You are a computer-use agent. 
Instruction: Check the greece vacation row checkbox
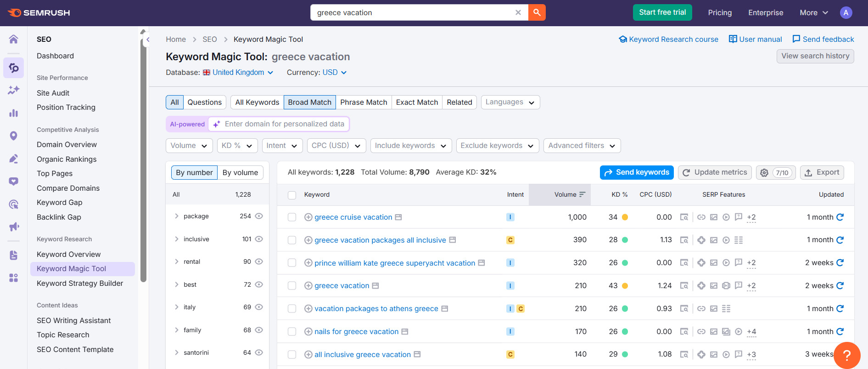coord(292,286)
